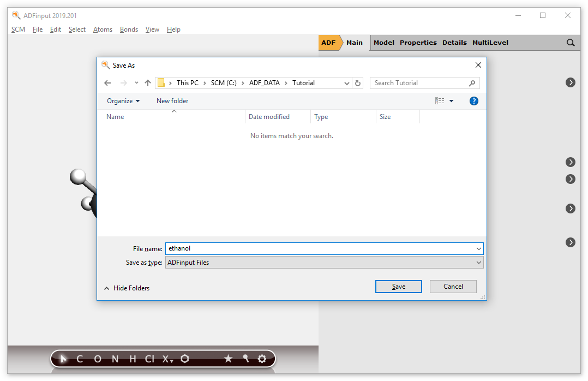Click the Cancel button

tap(453, 287)
